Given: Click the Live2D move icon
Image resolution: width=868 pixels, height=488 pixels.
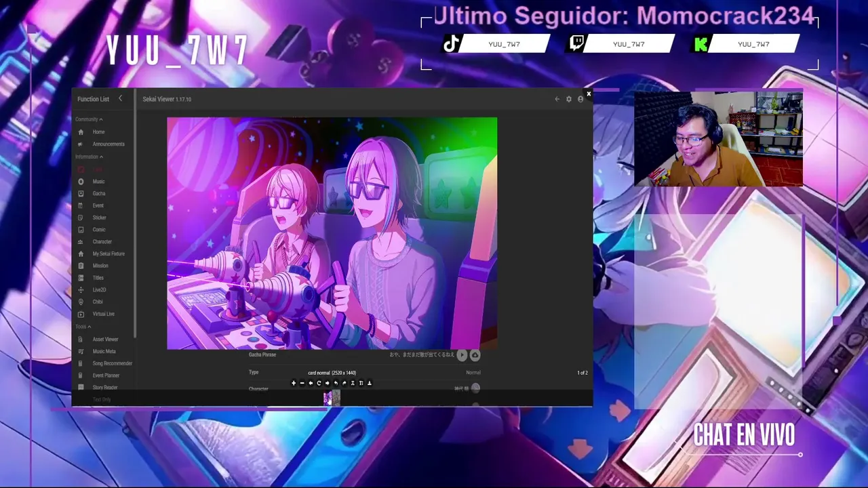Looking at the screenshot, I should [x=81, y=290].
